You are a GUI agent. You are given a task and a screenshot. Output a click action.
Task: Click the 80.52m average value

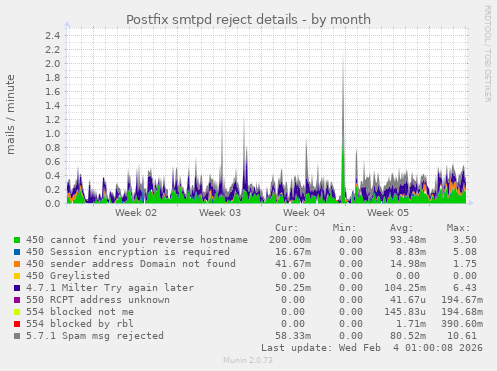pyautogui.click(x=408, y=336)
